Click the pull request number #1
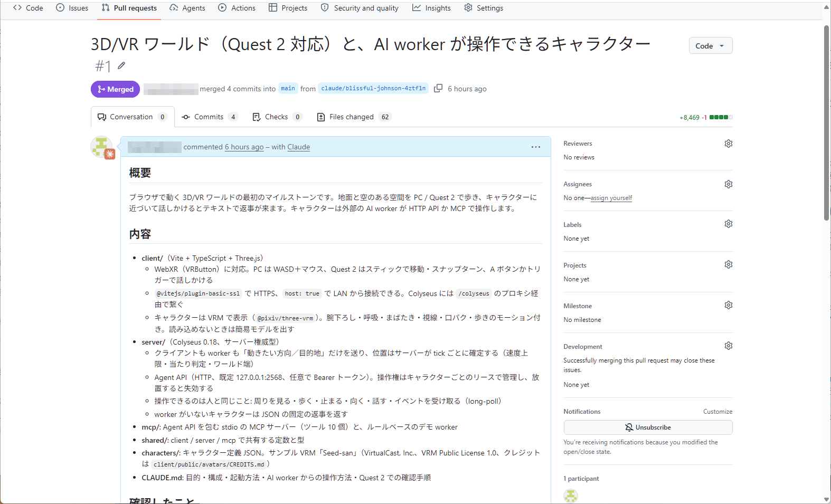Screen dimensions: 831x504 (103, 66)
